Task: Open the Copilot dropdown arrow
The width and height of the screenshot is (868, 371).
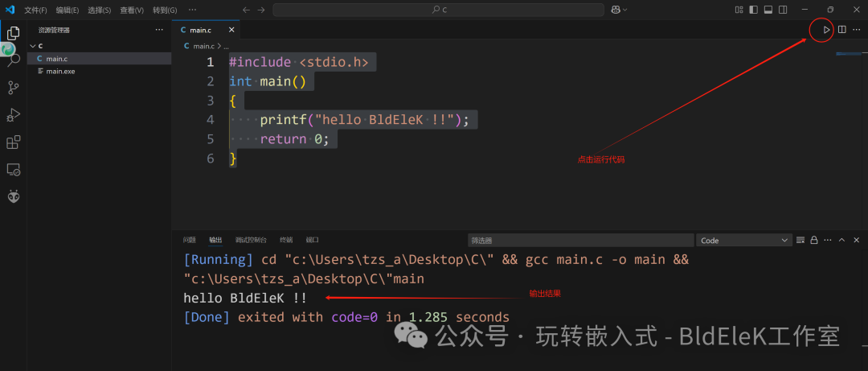Action: click(x=625, y=10)
